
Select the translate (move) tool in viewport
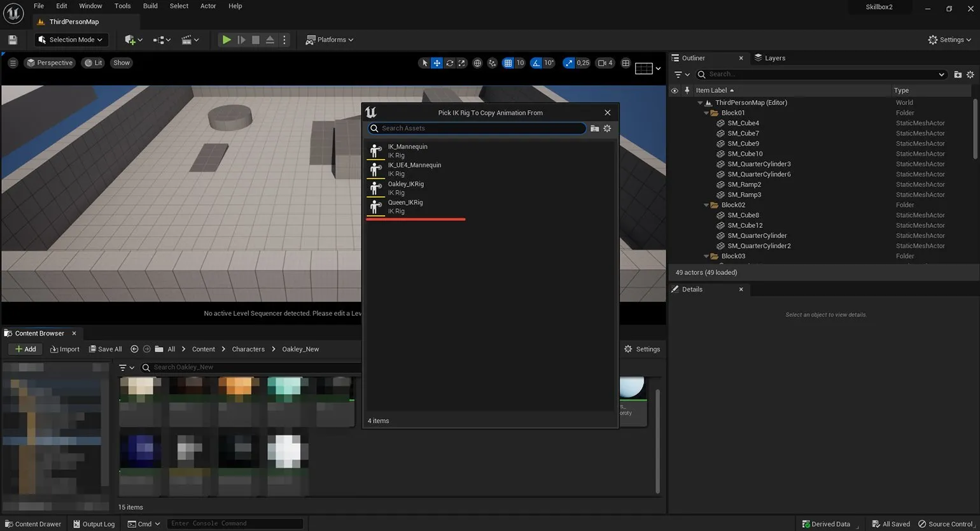(x=437, y=63)
